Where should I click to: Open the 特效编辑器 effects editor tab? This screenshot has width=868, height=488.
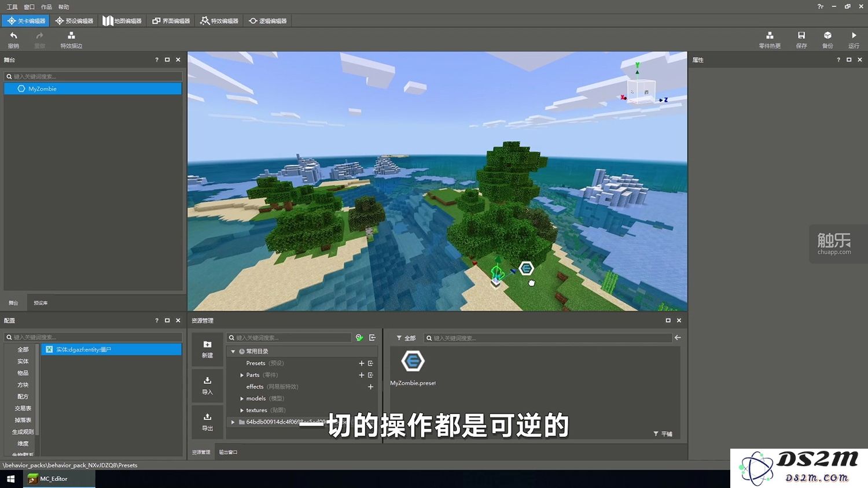(x=219, y=21)
